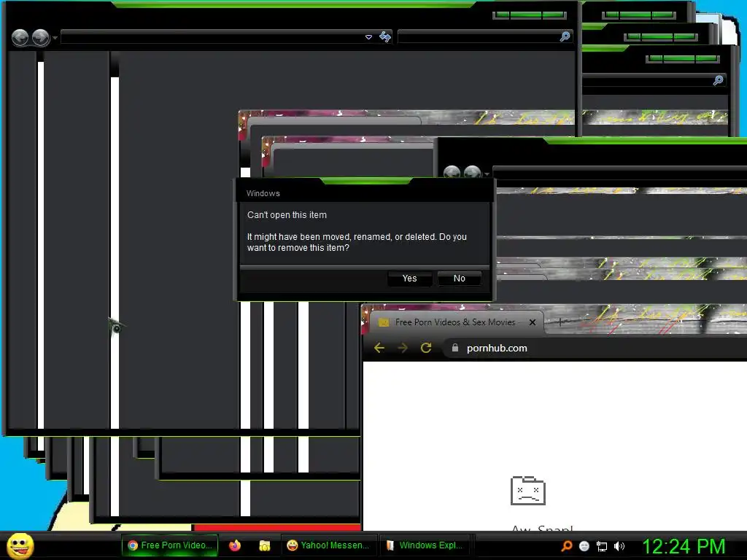Open the smiley Start button

click(20, 545)
